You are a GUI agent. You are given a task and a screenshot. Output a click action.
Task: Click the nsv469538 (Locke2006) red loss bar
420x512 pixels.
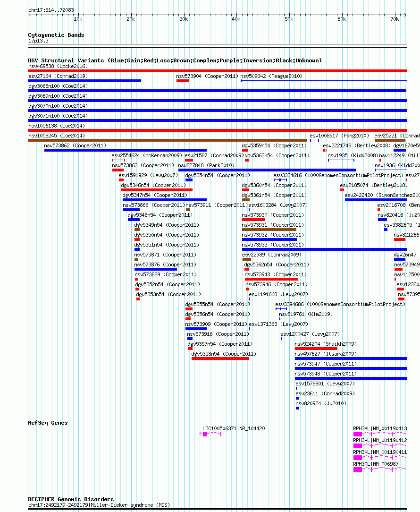point(218,71)
